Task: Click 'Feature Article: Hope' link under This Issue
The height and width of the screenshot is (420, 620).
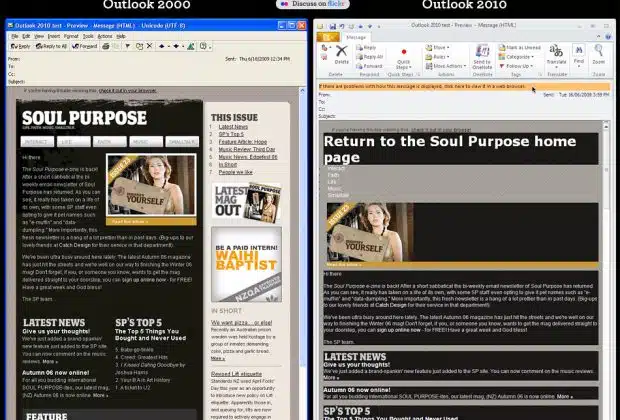Action: (243, 142)
